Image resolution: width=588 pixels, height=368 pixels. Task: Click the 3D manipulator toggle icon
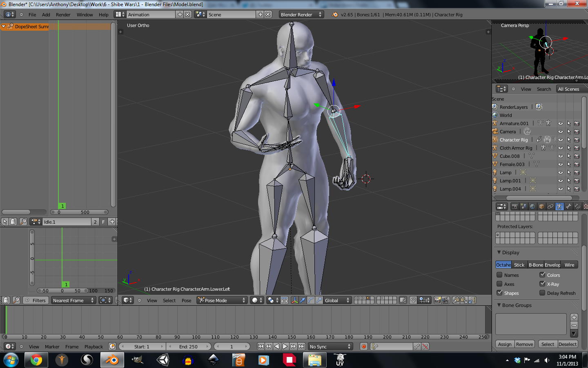coord(294,300)
